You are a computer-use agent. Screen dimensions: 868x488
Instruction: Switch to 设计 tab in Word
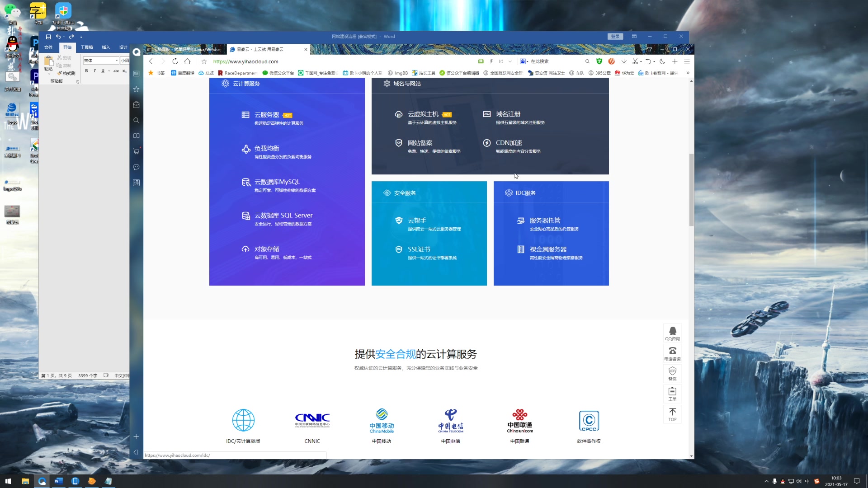[123, 47]
